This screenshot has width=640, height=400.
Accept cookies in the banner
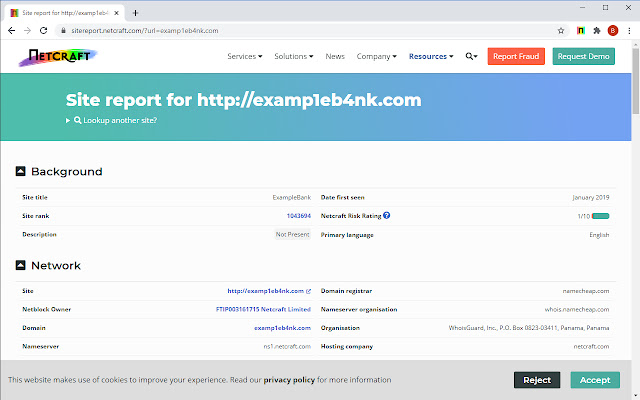(x=595, y=380)
